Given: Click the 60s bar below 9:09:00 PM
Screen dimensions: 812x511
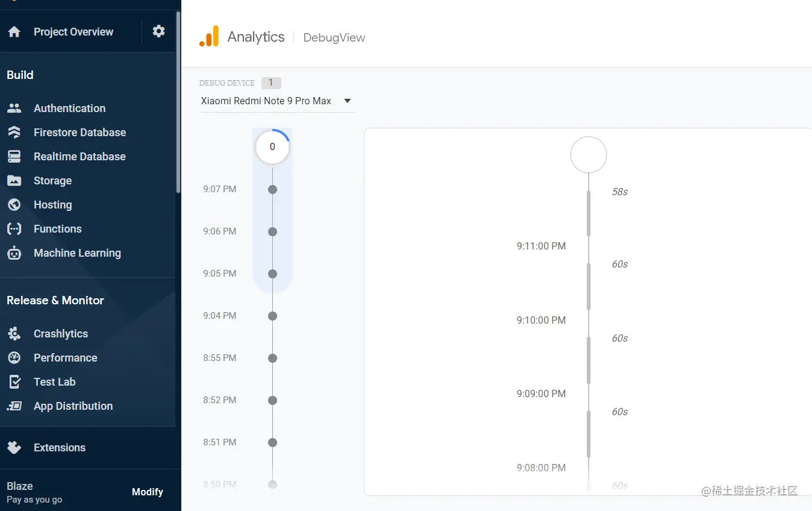Looking at the screenshot, I should point(589,434).
